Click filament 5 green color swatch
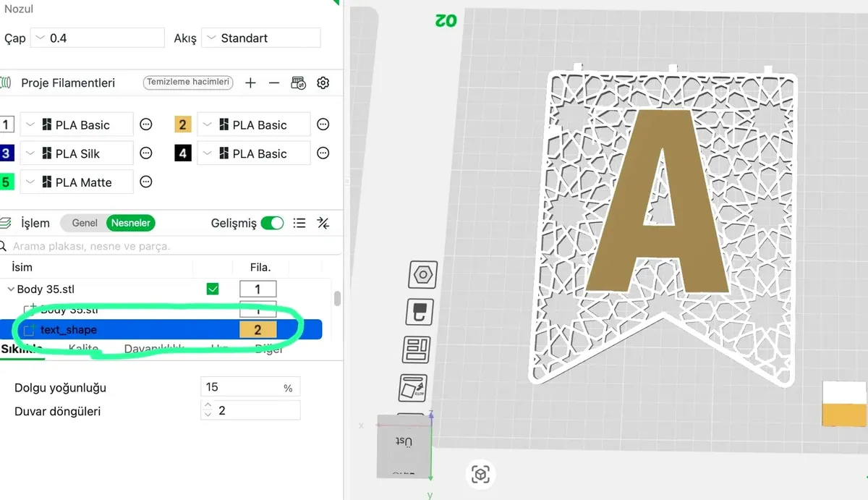Viewport: 868px width, 500px height. 6,182
